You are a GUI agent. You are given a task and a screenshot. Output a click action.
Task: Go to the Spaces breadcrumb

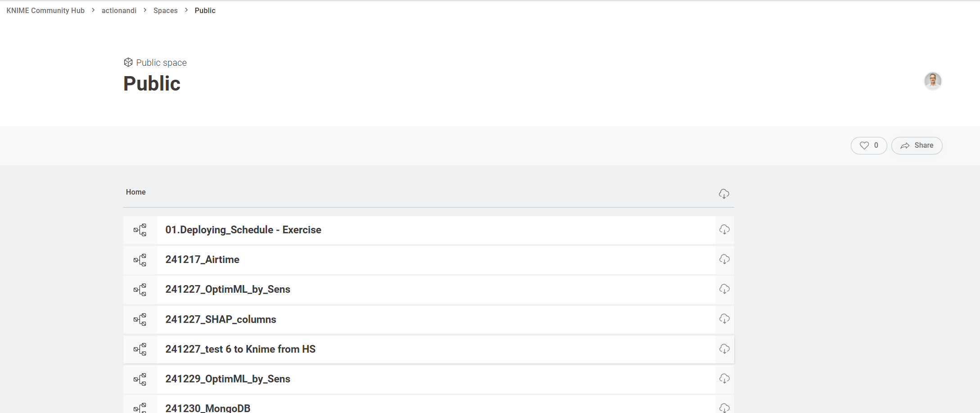[165, 10]
